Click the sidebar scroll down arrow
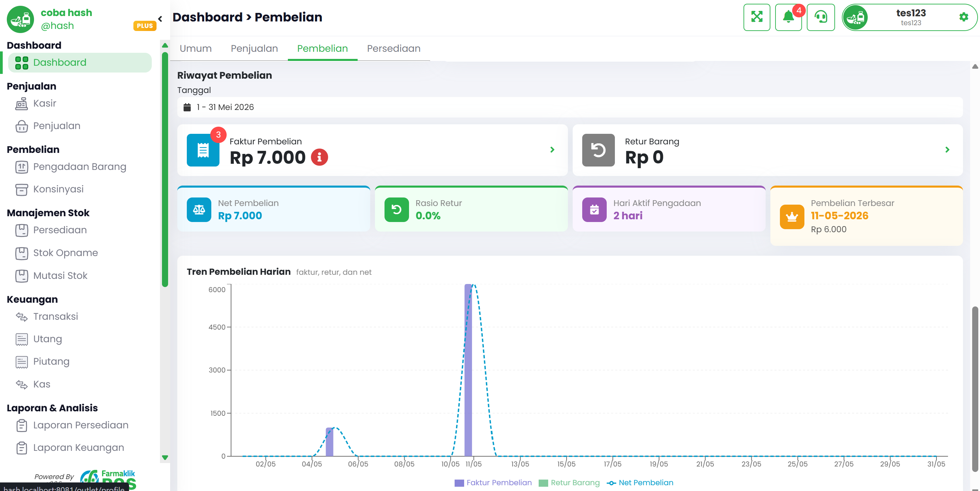980x491 pixels. pyautogui.click(x=165, y=458)
